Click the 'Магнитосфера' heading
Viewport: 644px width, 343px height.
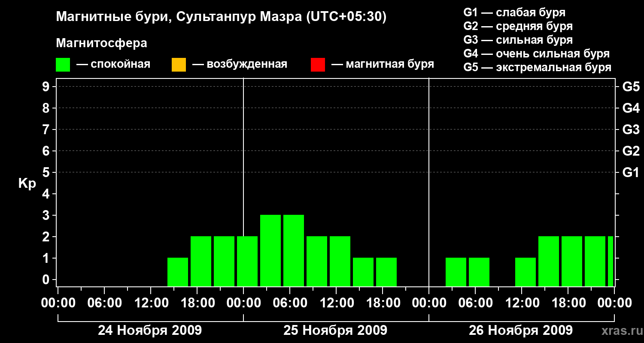pyautogui.click(x=102, y=43)
